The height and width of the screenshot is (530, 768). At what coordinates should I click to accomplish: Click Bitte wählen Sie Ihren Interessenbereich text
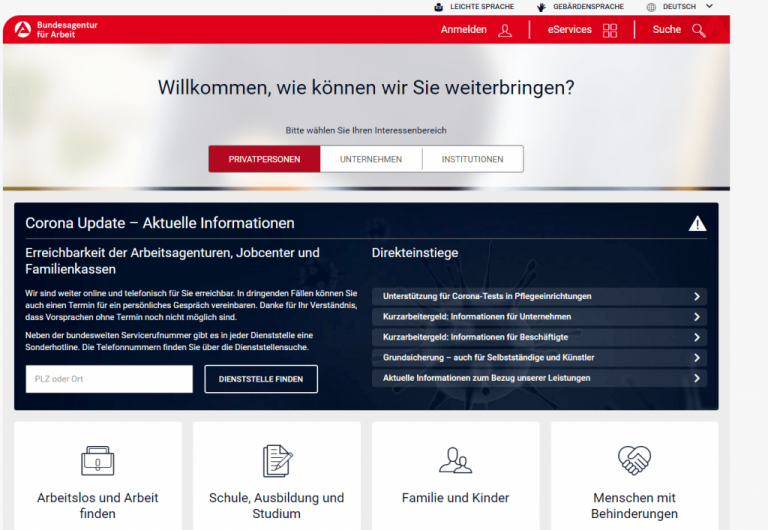[x=366, y=130]
